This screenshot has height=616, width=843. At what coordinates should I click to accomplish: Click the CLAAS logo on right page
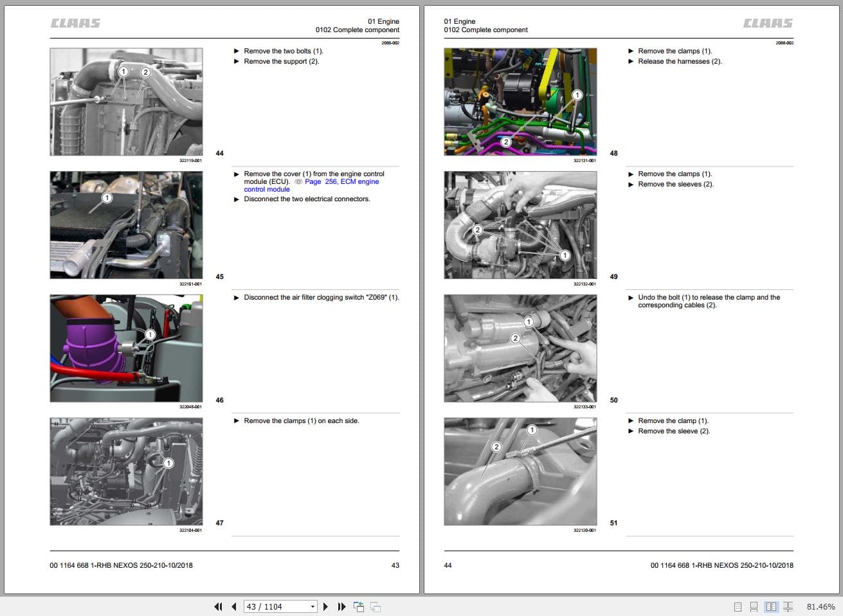click(x=768, y=23)
